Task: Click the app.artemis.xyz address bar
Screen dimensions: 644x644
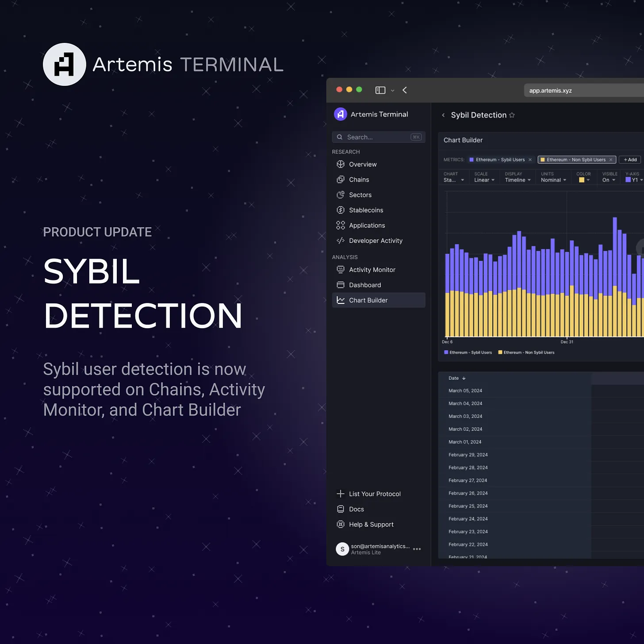Action: click(584, 90)
